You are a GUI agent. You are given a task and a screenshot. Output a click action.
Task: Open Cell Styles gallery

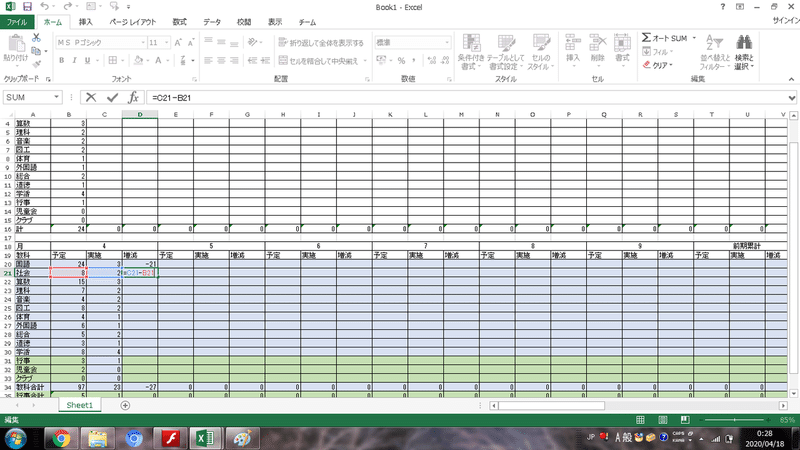coord(540,52)
